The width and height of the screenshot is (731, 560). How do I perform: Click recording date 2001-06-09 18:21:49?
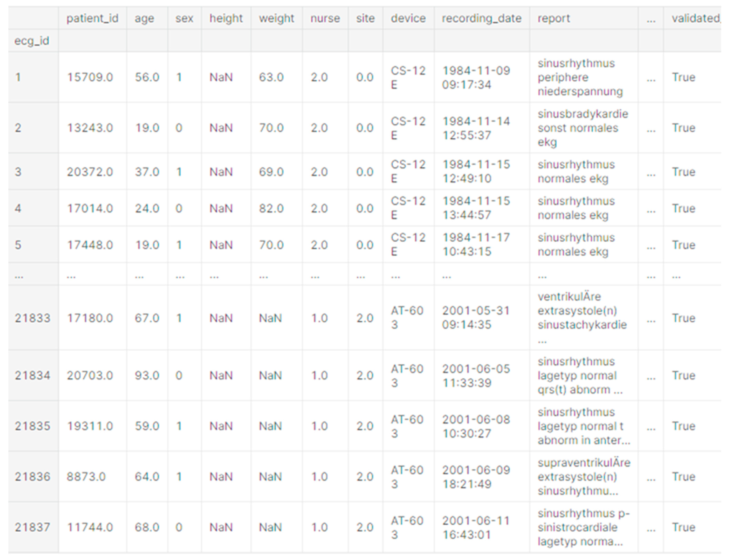476,477
